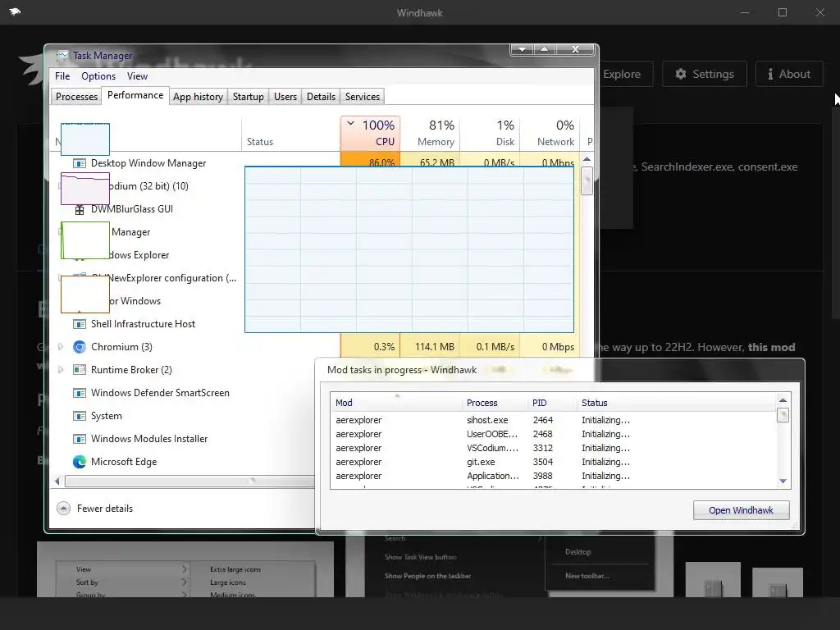Sort by the CPU column header

[370, 133]
